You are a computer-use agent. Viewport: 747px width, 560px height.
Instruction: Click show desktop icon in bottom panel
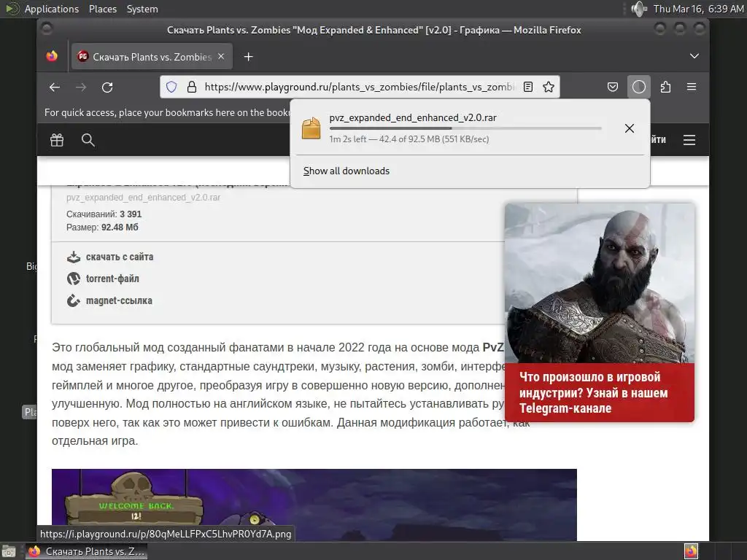tap(9, 551)
